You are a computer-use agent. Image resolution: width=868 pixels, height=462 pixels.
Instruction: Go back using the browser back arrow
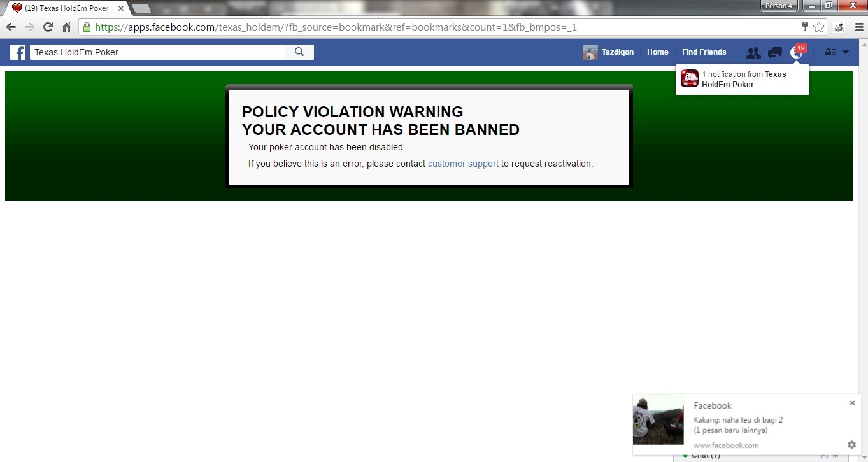point(11,27)
